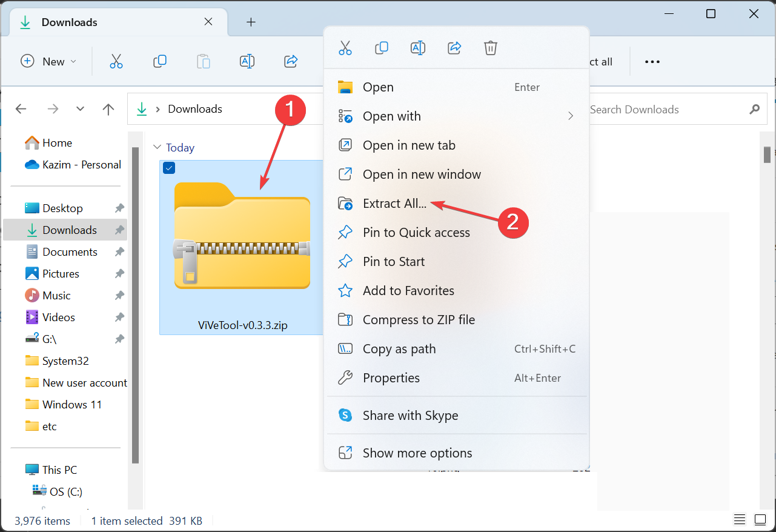This screenshot has width=776, height=532.
Task: Switch to large thumbnails view
Action: (x=760, y=519)
